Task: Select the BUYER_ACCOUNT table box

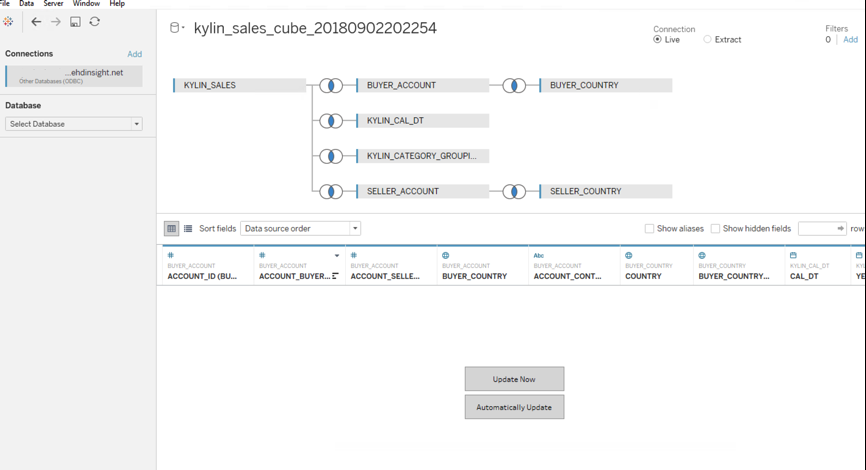Action: (423, 86)
